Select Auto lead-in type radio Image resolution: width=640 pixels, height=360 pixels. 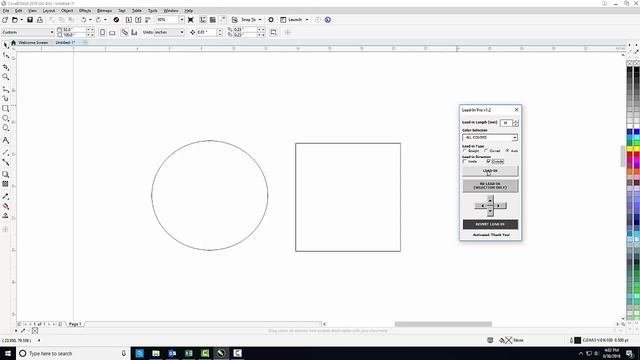(507, 151)
